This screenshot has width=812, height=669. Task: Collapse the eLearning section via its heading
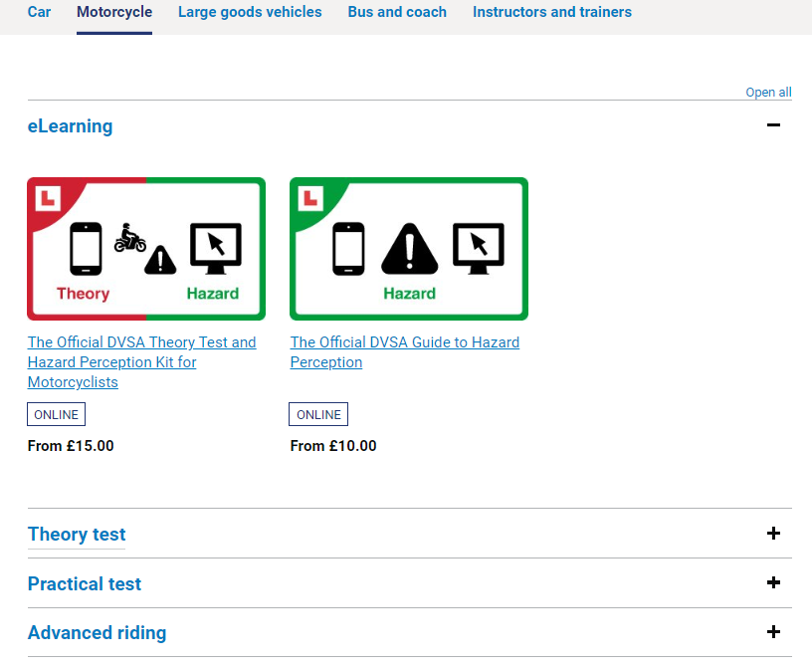point(70,125)
